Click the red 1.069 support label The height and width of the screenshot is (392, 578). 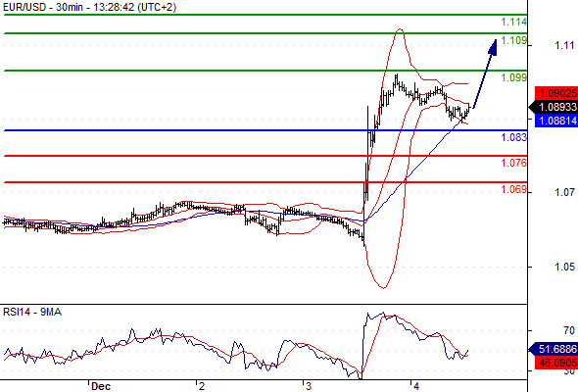point(514,189)
